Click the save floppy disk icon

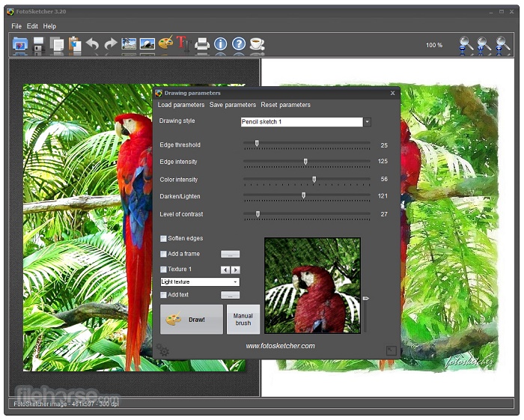(x=39, y=45)
